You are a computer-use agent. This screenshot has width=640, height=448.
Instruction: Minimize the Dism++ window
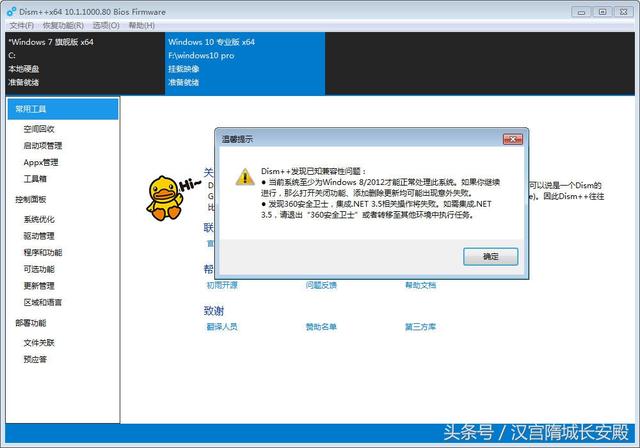point(581,12)
